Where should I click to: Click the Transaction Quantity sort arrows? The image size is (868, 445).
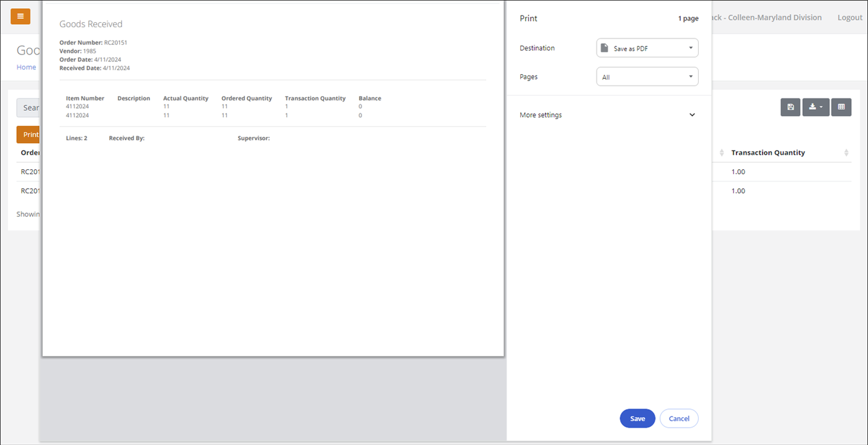click(846, 152)
